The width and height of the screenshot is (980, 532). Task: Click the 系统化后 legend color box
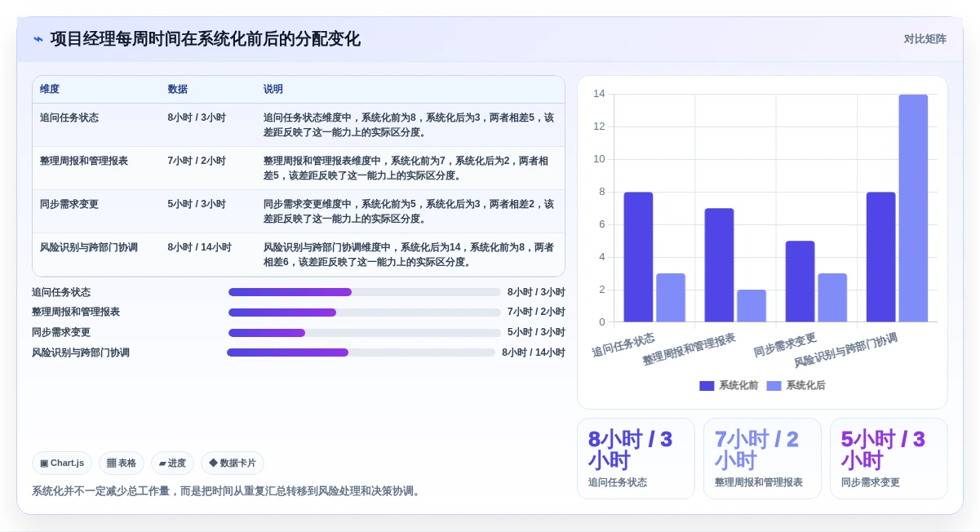point(774,386)
